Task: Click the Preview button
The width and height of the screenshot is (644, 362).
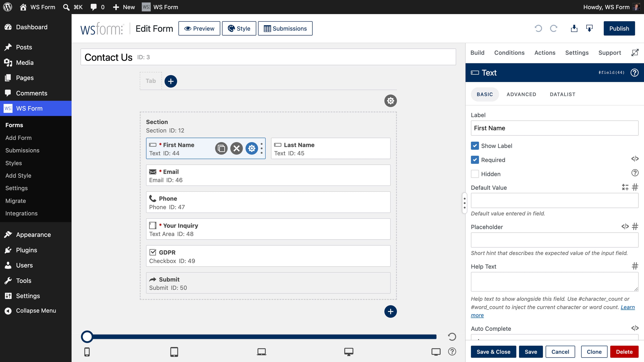Action: point(199,29)
